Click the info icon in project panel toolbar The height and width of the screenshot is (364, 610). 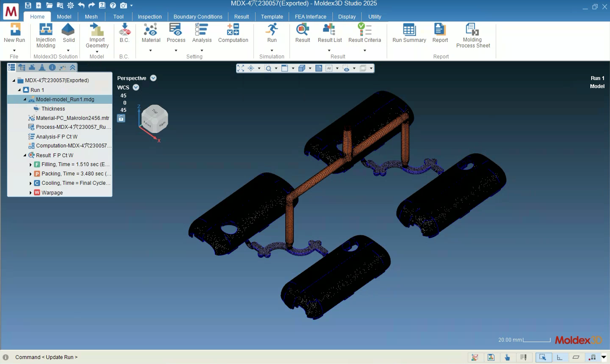coord(52,67)
